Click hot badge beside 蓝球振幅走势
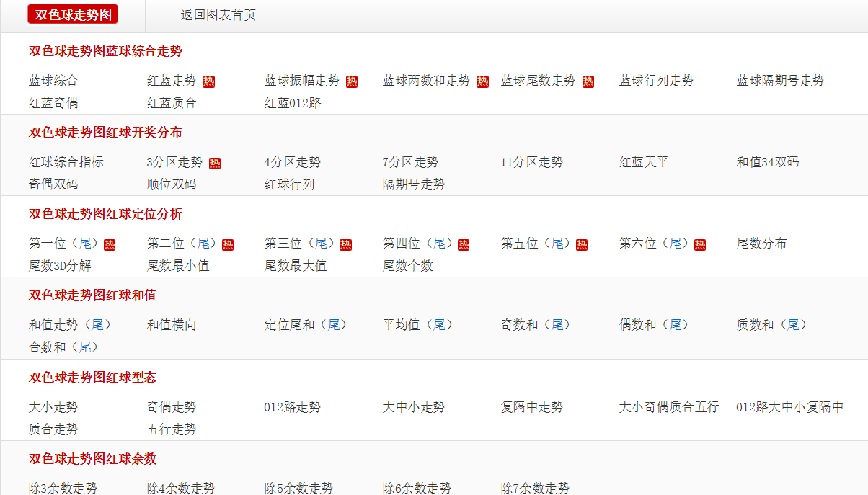 (x=352, y=81)
